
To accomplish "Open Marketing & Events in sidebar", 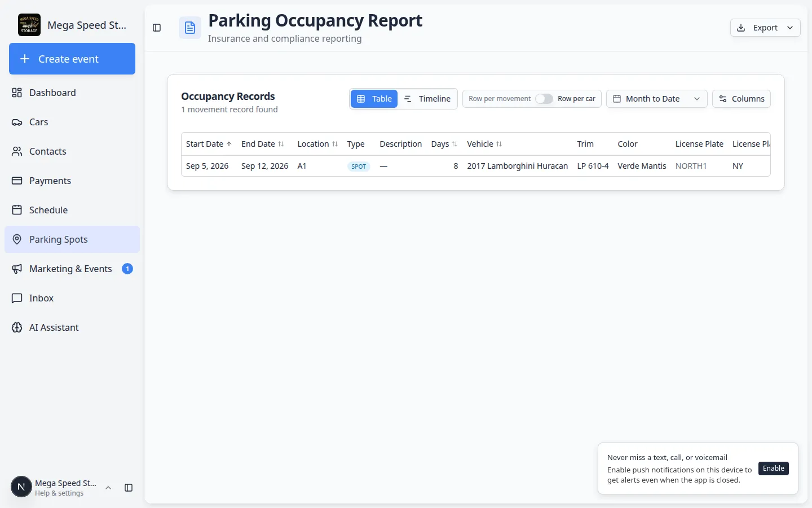I will (72, 269).
